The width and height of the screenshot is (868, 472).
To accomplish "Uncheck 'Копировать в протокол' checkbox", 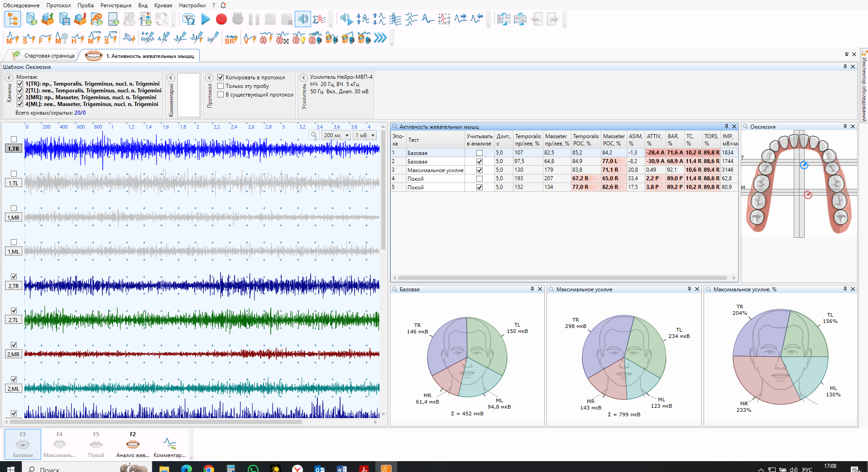I will point(221,77).
